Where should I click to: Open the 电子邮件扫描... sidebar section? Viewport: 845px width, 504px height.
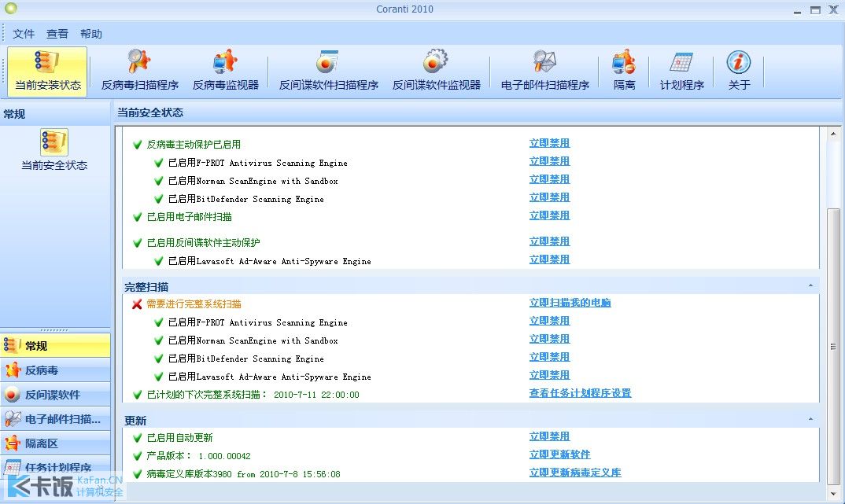[55, 419]
